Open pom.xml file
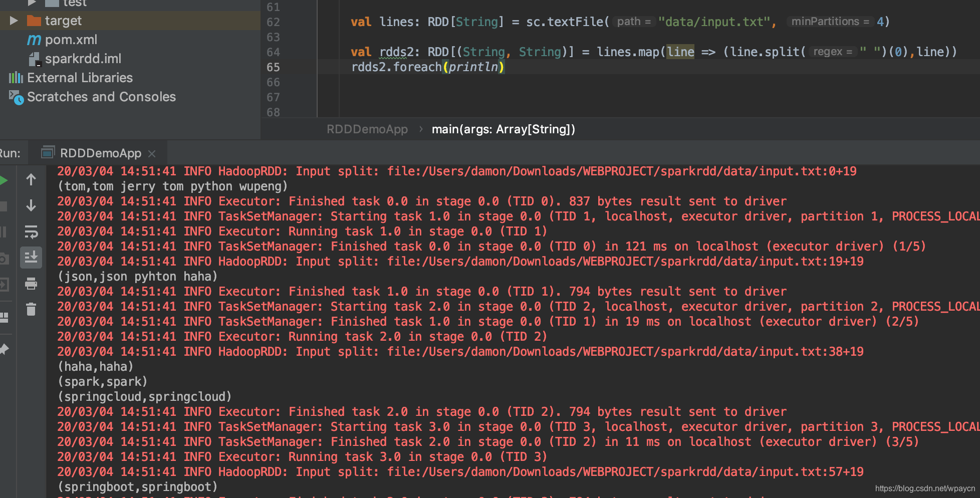 (x=71, y=40)
